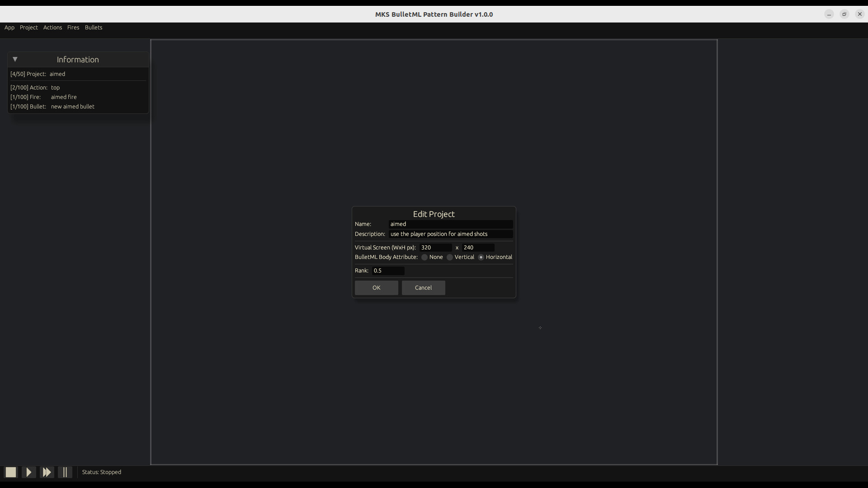Collapse the Information panel
The image size is (868, 488).
[15, 59]
